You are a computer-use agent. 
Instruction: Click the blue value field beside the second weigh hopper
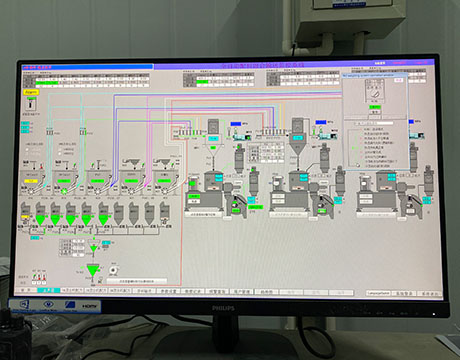click(321, 122)
